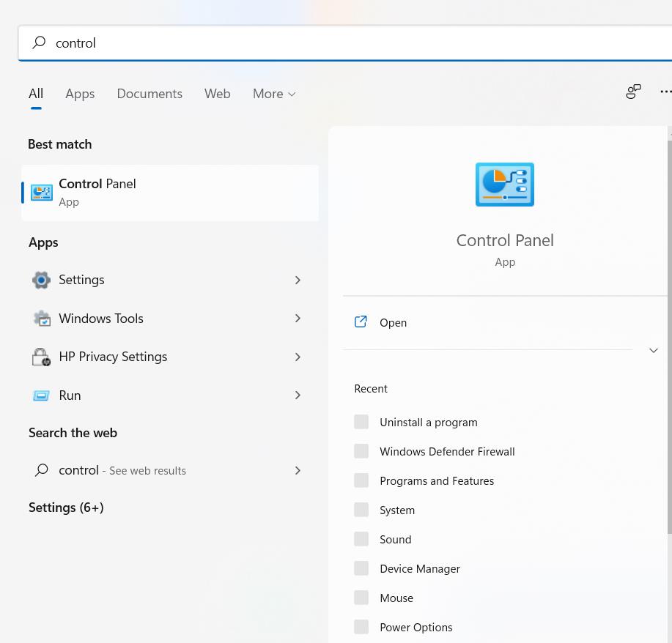Click the placeholder icon next to Mouse
Viewport: 672px width, 643px height.
coord(361,598)
